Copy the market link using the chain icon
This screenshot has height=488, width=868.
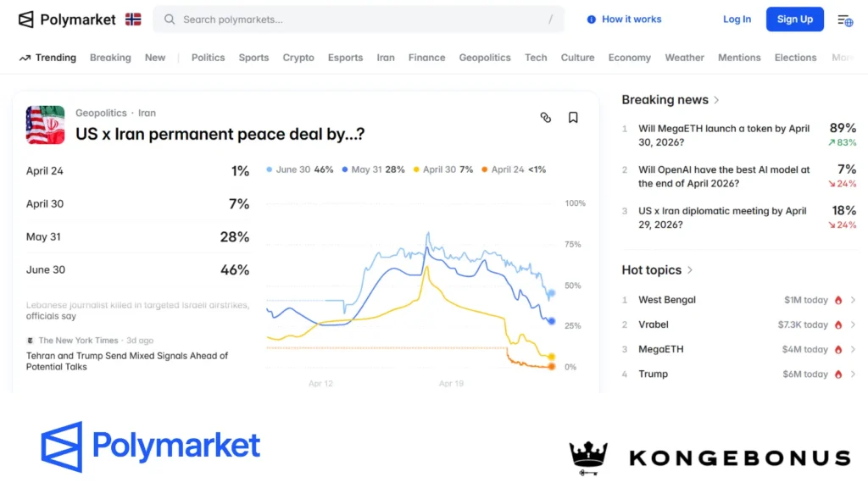coord(546,118)
